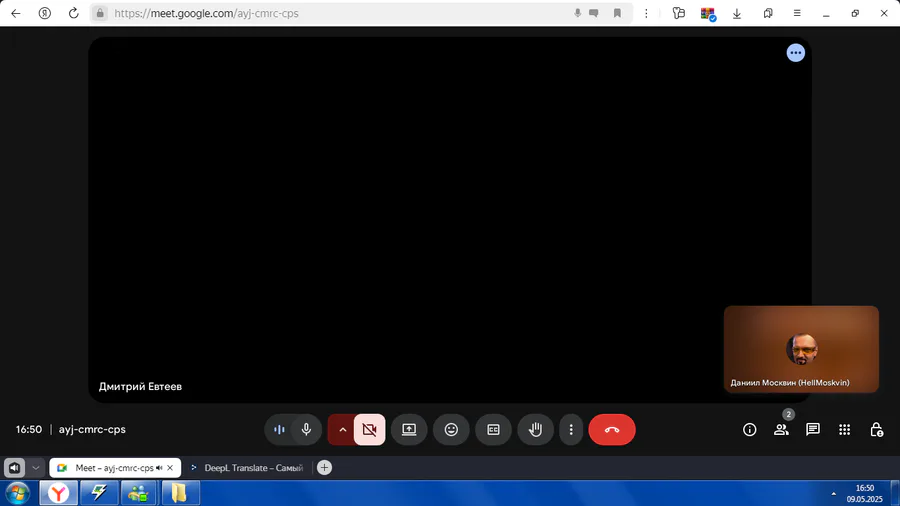
Task: Mute the microphone
Action: 307,430
